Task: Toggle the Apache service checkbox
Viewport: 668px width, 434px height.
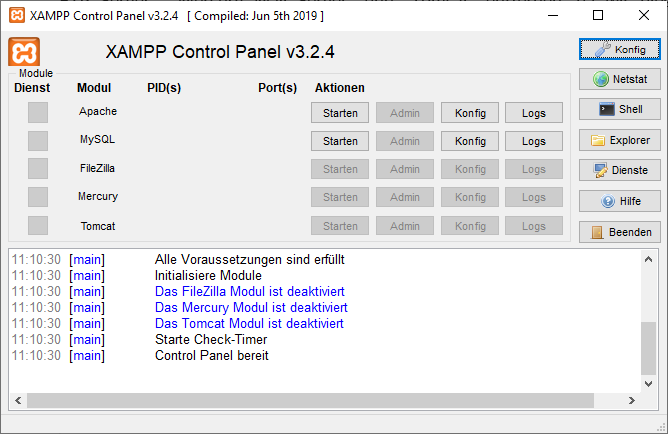Action: tap(38, 112)
